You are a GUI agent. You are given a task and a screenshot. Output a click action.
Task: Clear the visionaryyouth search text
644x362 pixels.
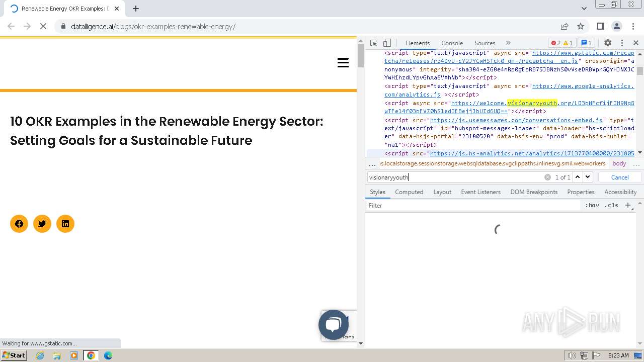[547, 177]
